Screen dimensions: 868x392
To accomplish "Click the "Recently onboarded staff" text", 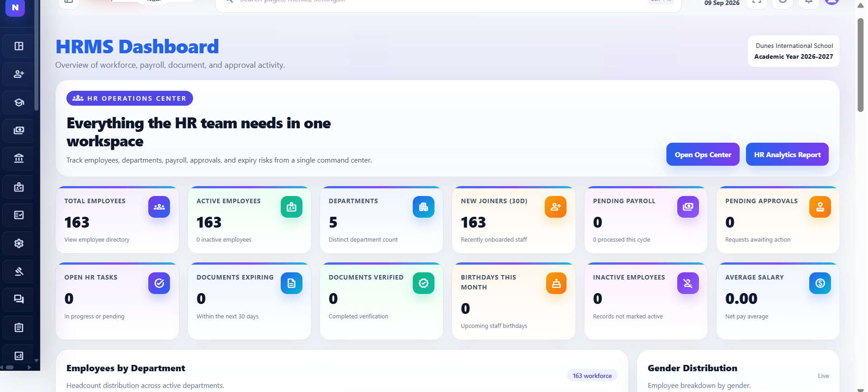I will point(494,240).
